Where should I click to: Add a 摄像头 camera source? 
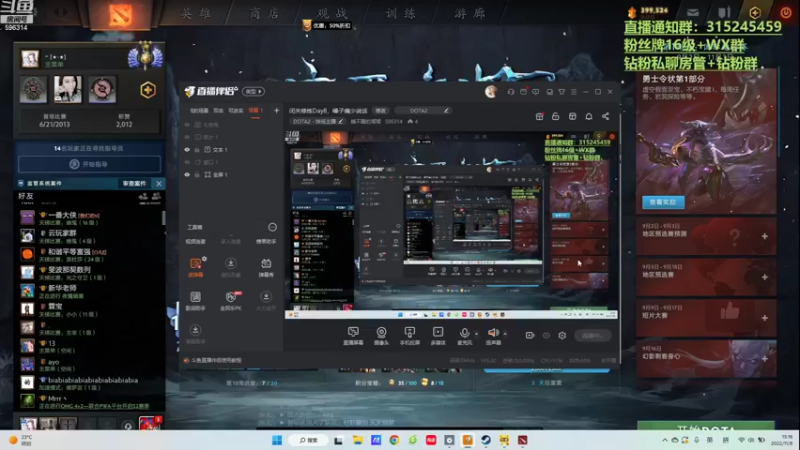coord(381,336)
